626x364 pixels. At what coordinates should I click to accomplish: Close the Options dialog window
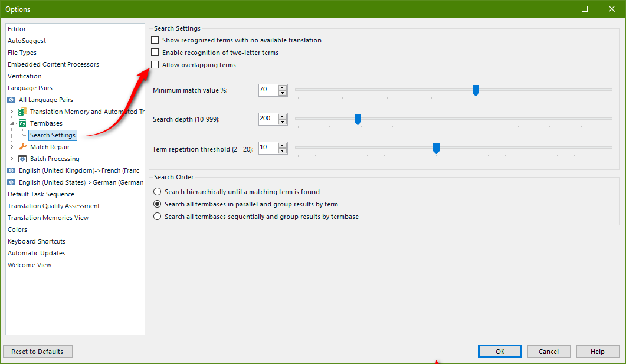[612, 9]
